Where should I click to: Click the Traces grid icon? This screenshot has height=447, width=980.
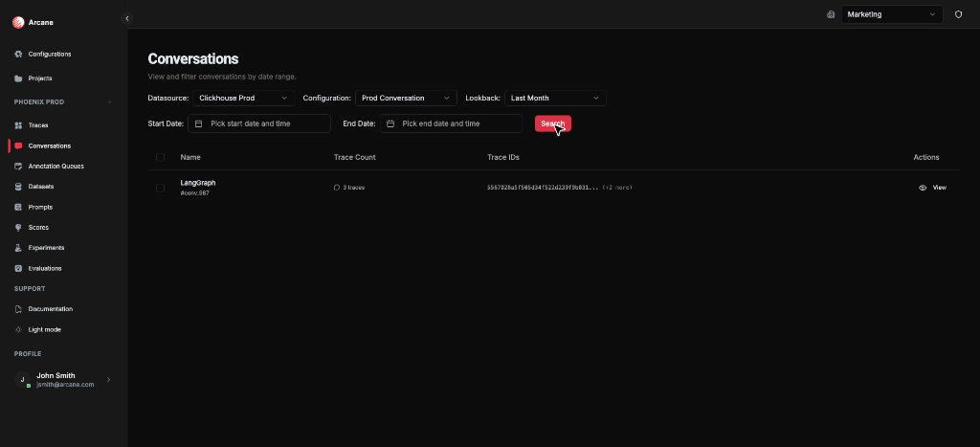point(18,125)
